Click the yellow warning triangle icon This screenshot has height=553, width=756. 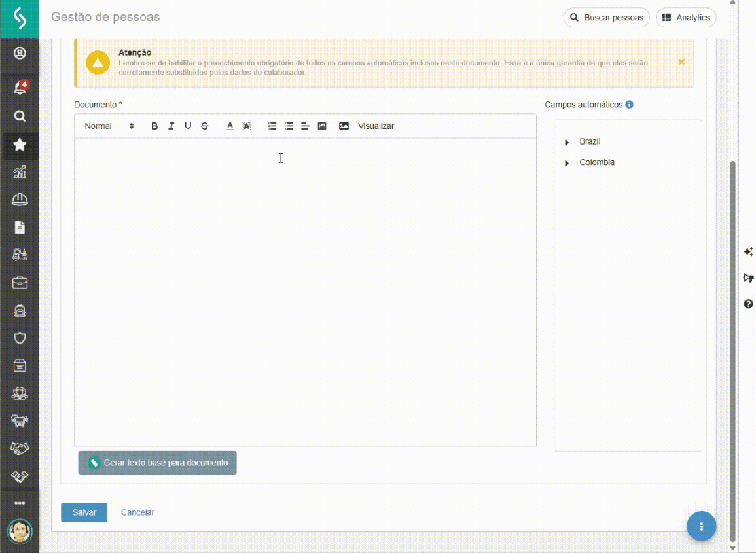(x=98, y=63)
